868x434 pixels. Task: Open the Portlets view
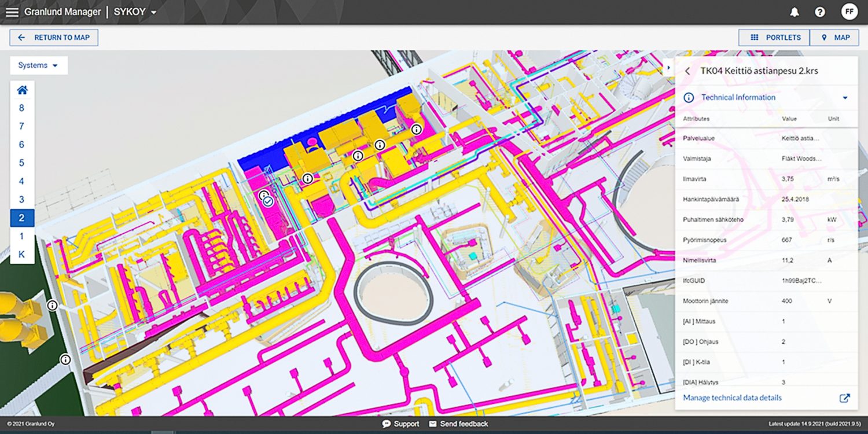774,38
